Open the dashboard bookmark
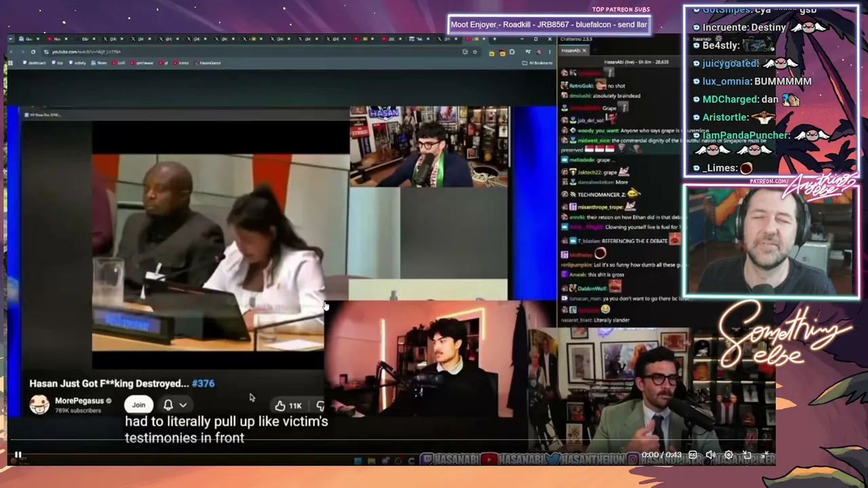 click(35, 63)
